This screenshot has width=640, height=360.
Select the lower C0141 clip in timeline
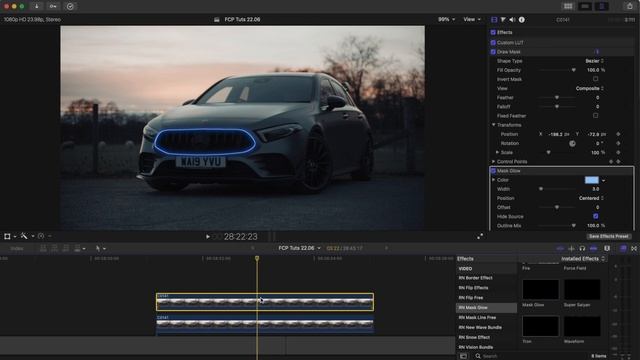264,324
